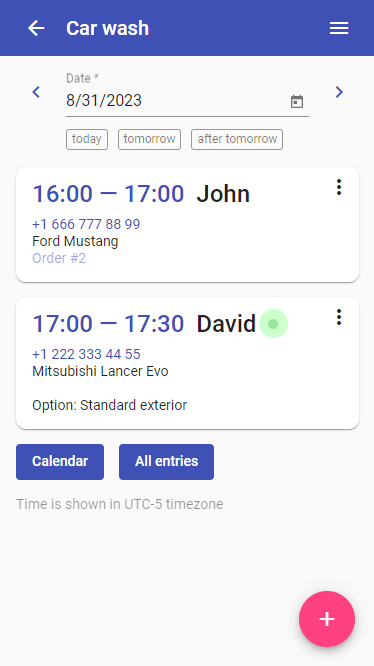Call John's number +1 666 777 88 99
The image size is (374, 666).
tap(86, 224)
